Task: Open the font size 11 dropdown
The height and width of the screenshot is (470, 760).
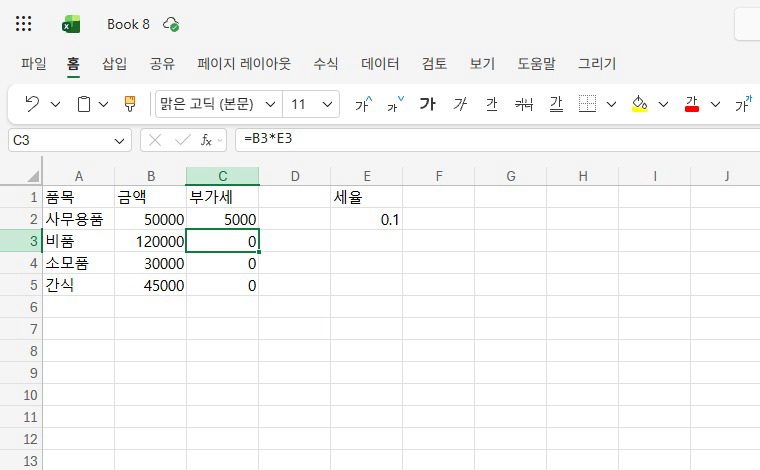Action: [328, 104]
